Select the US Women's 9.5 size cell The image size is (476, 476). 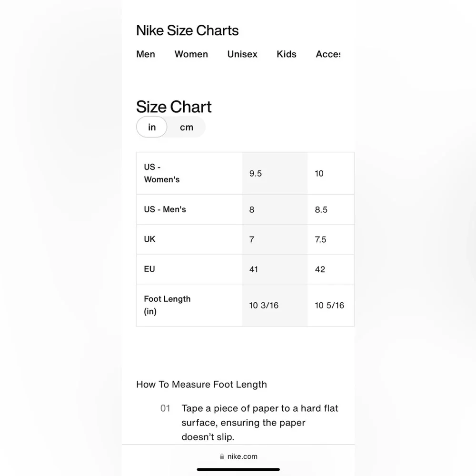[256, 174]
